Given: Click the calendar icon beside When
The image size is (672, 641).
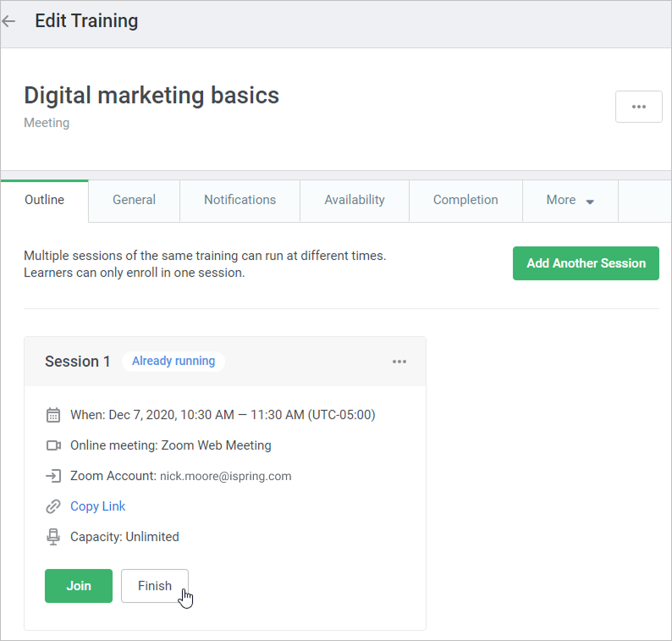Looking at the screenshot, I should click(53, 415).
